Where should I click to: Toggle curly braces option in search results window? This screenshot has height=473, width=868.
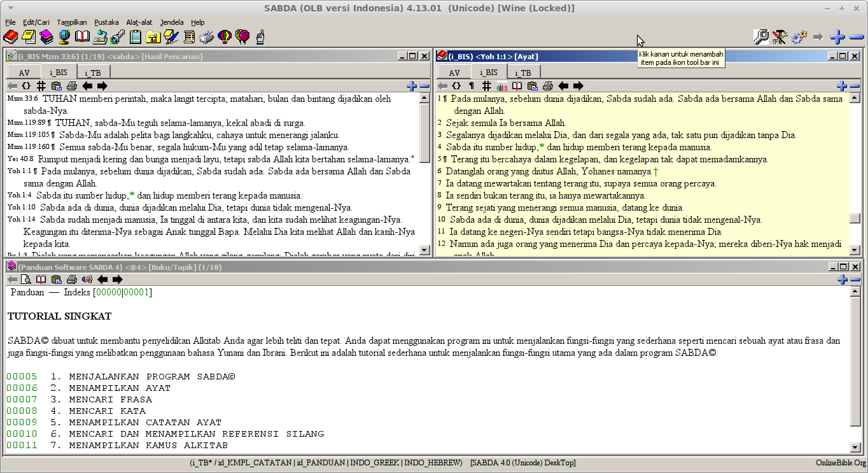[x=26, y=86]
